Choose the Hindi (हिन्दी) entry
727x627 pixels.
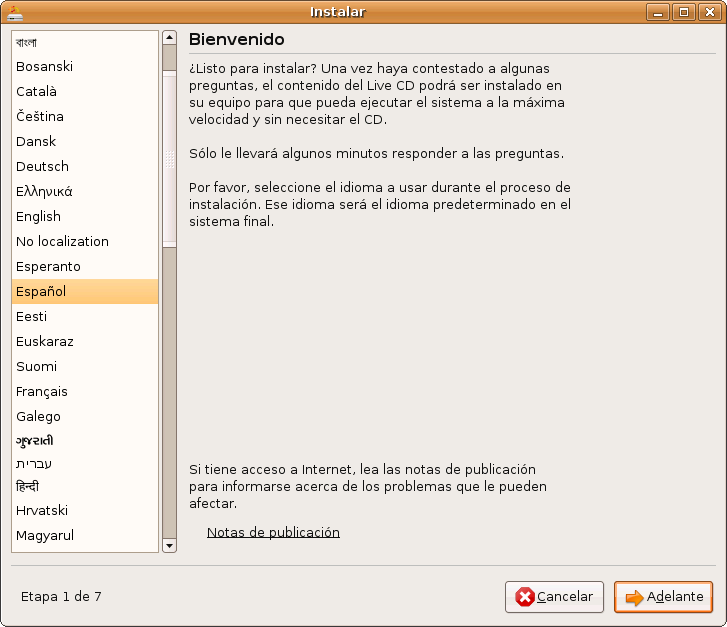tap(85, 486)
